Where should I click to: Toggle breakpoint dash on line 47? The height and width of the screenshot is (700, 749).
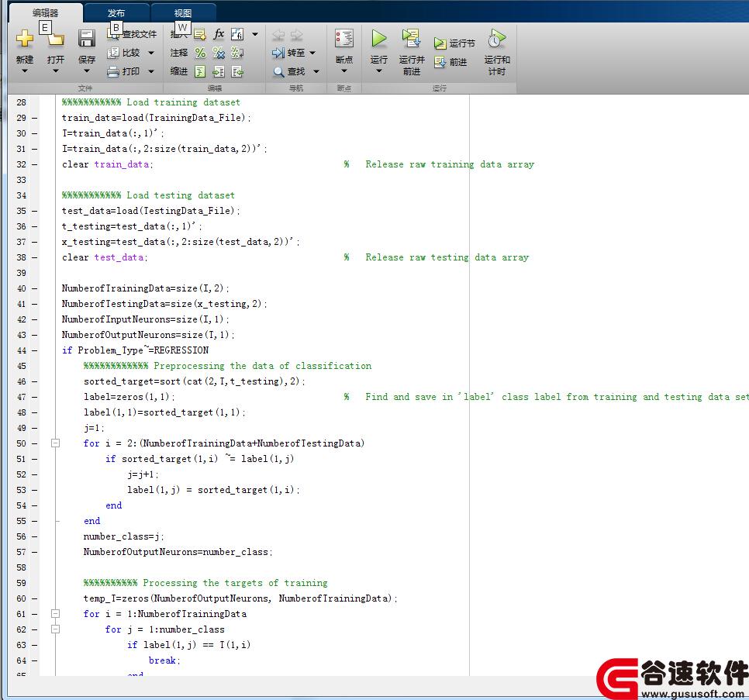34,397
